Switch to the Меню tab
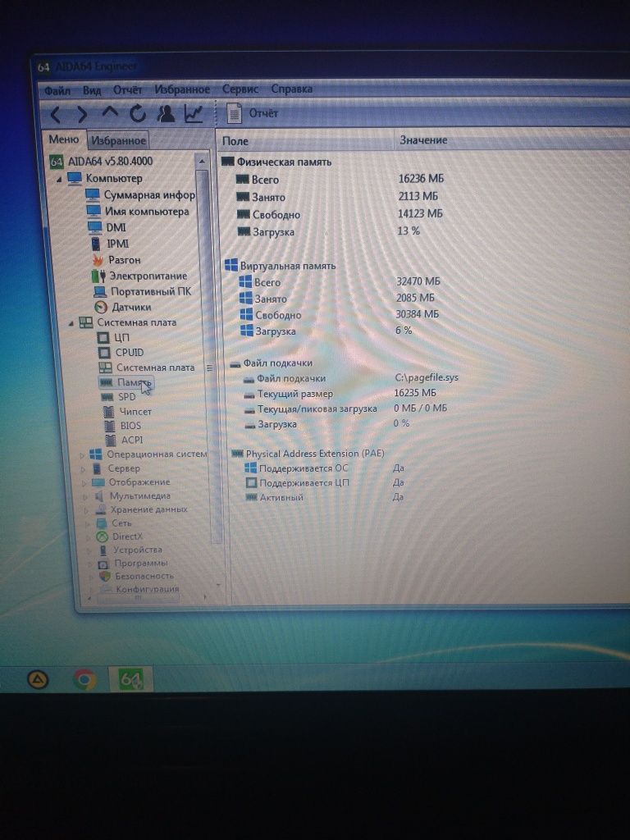The image size is (630, 840). point(64,139)
